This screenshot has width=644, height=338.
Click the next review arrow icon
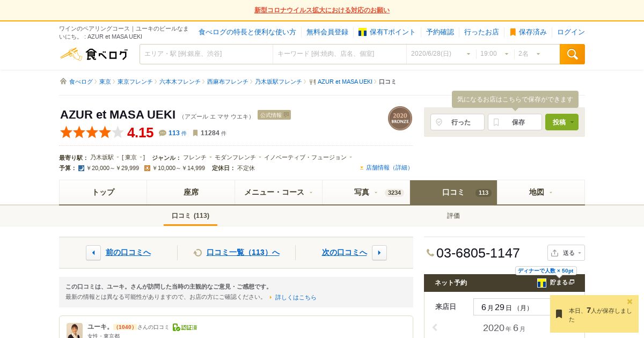[379, 253]
